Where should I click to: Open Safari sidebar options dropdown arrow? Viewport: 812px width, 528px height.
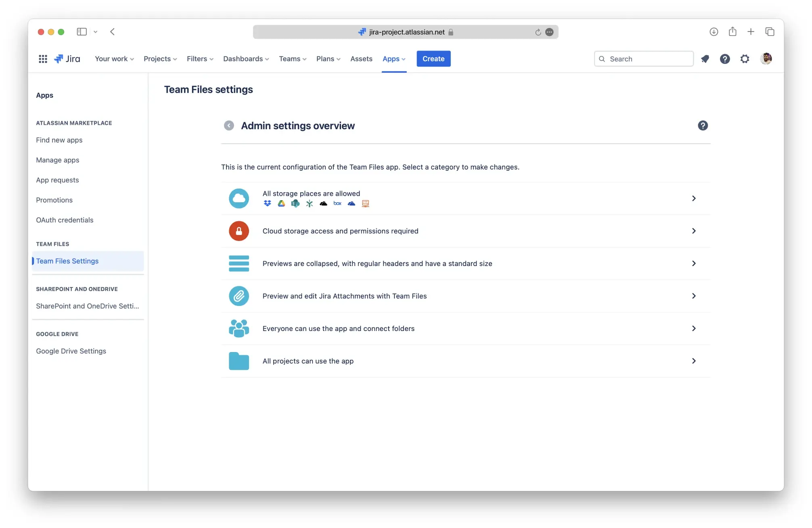click(x=96, y=32)
